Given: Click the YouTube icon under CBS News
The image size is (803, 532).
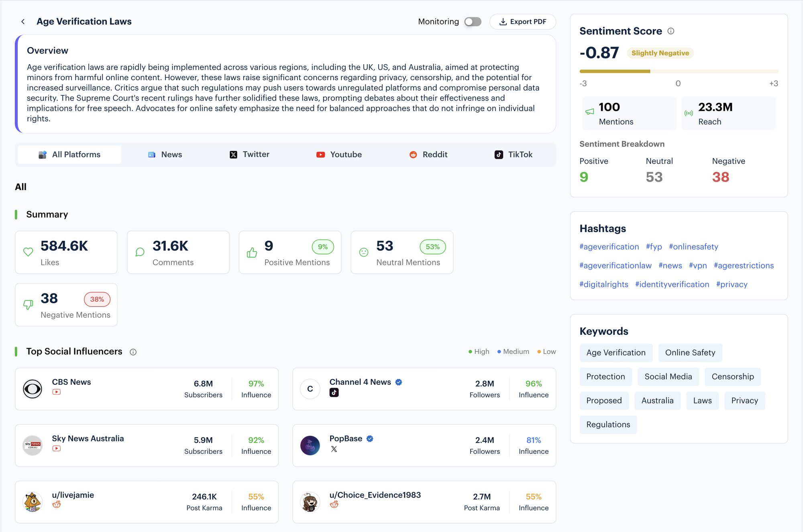Looking at the screenshot, I should coord(57,392).
